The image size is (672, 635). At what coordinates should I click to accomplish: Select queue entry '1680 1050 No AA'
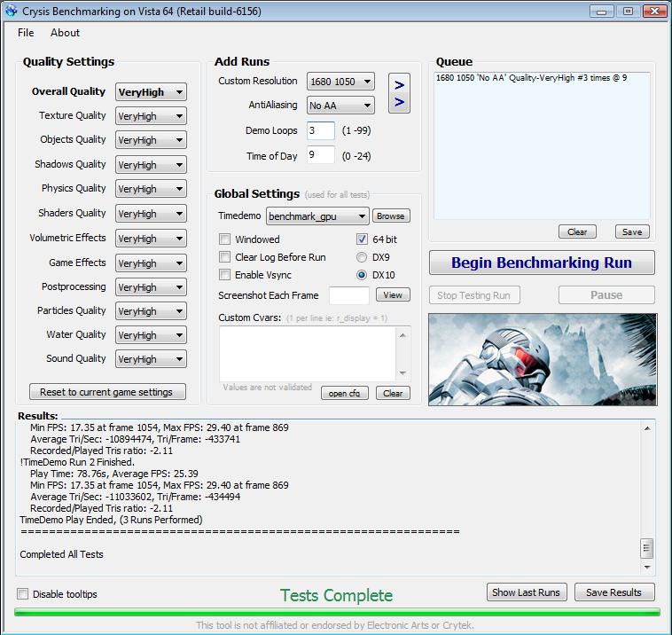tap(531, 78)
